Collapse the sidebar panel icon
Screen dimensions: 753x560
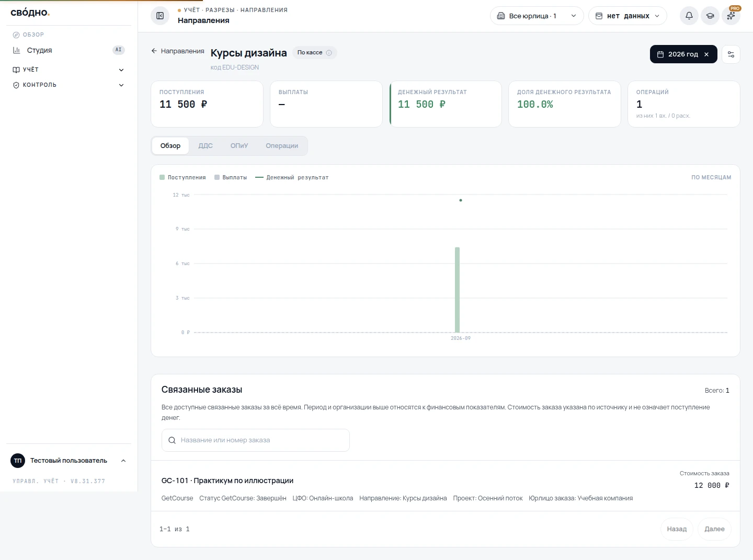point(160,16)
